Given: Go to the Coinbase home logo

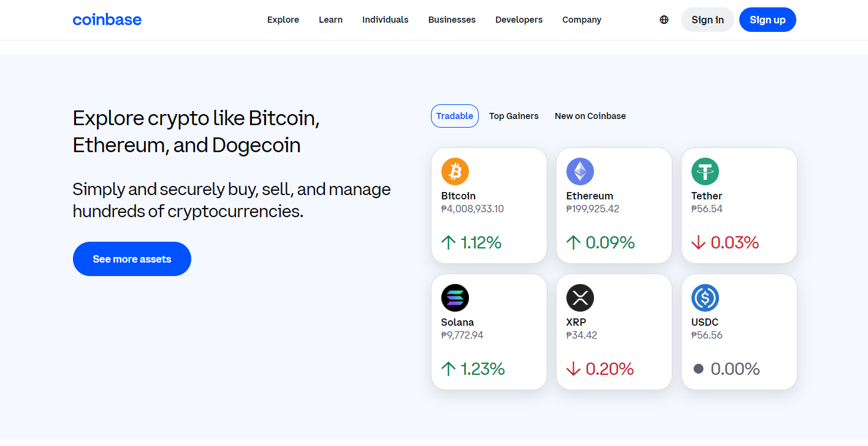Looking at the screenshot, I should pos(107,20).
